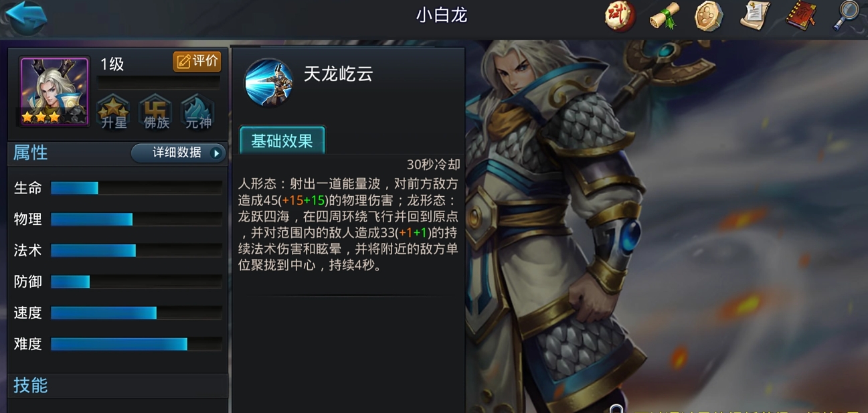Image resolution: width=868 pixels, height=413 pixels.
Task: Open the scroll icon in top bar
Action: [x=665, y=16]
